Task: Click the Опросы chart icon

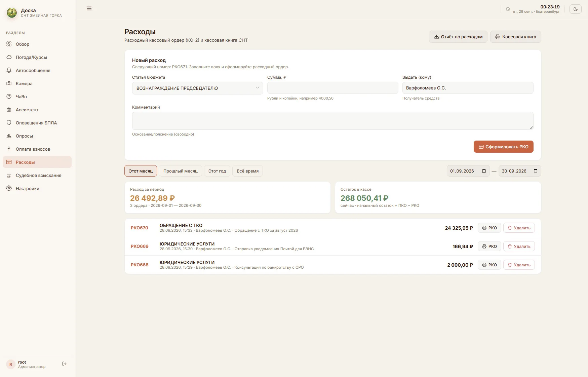Action: [9, 136]
